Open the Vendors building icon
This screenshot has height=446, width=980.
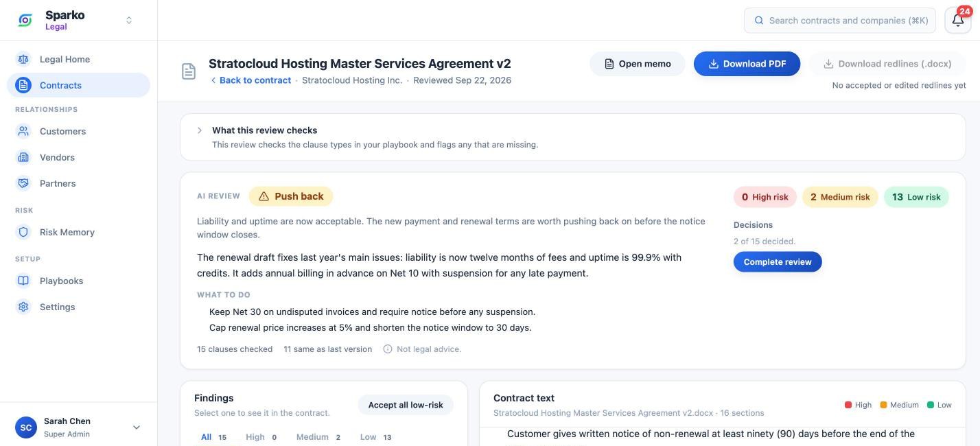(23, 157)
